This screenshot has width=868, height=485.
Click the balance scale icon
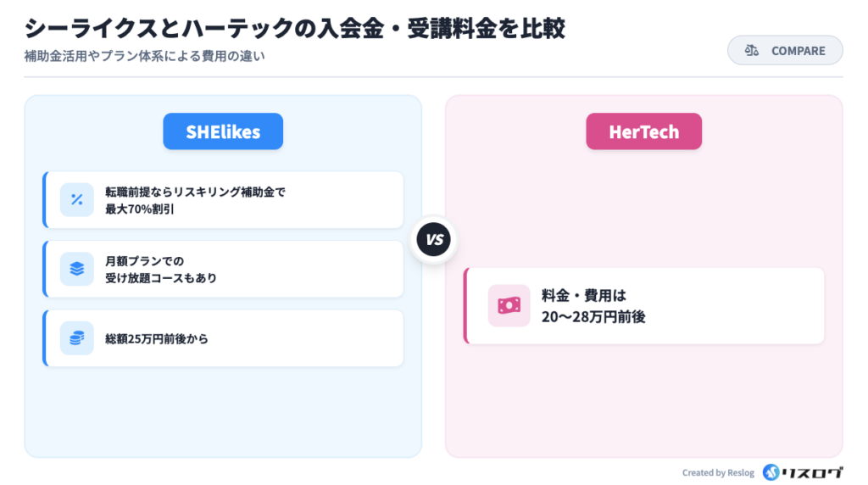click(x=751, y=51)
